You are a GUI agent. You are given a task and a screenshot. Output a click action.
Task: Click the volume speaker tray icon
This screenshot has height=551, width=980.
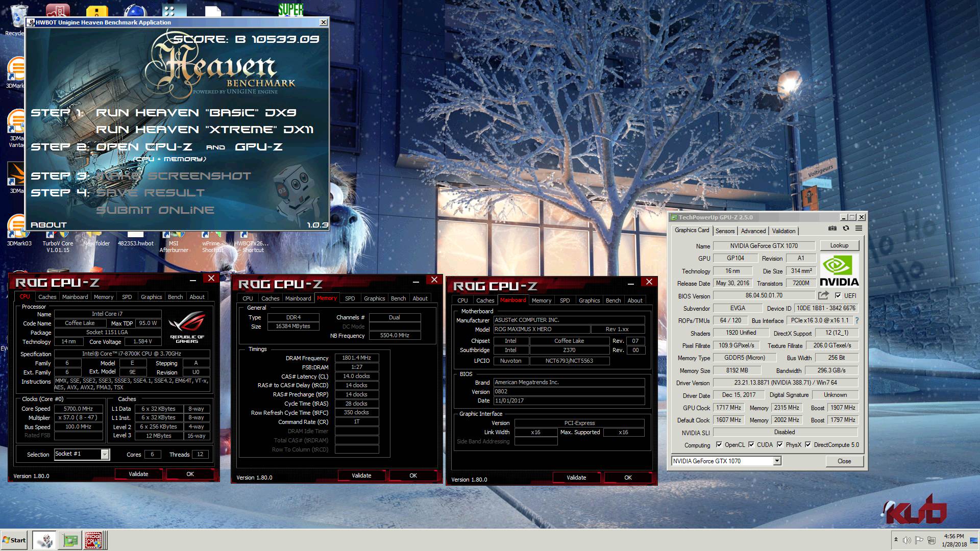pos(906,540)
